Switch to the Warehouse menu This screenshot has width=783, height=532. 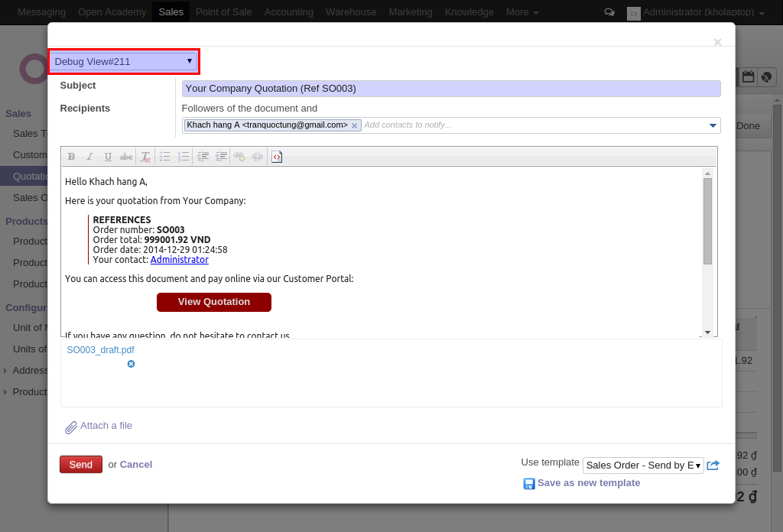pos(350,12)
